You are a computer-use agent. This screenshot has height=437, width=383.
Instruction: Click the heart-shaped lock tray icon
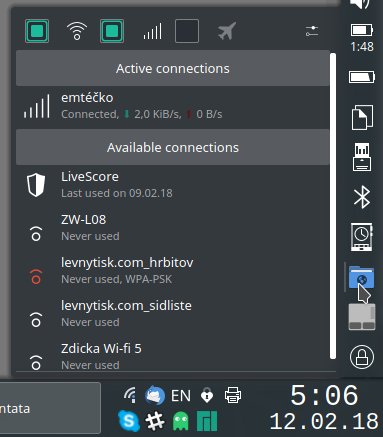point(207,395)
